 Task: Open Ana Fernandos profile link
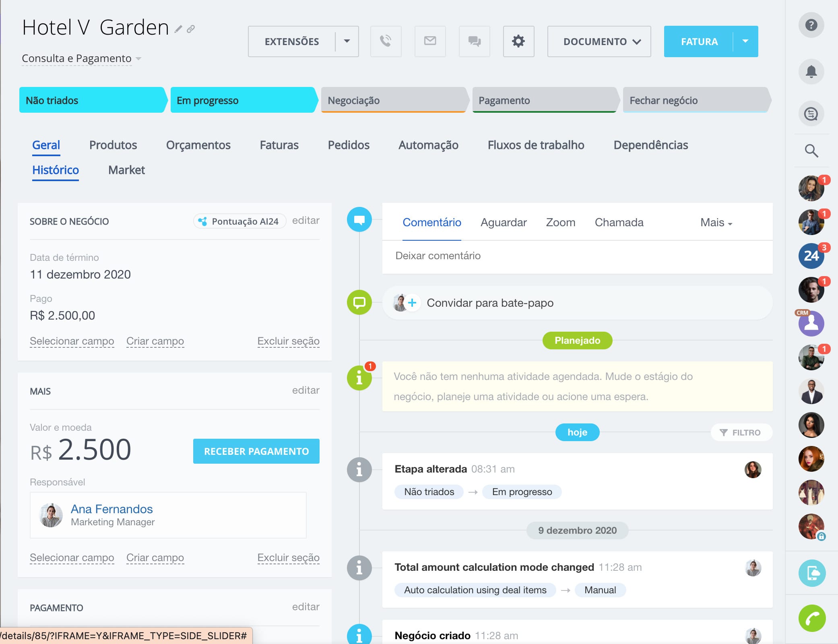[111, 509]
